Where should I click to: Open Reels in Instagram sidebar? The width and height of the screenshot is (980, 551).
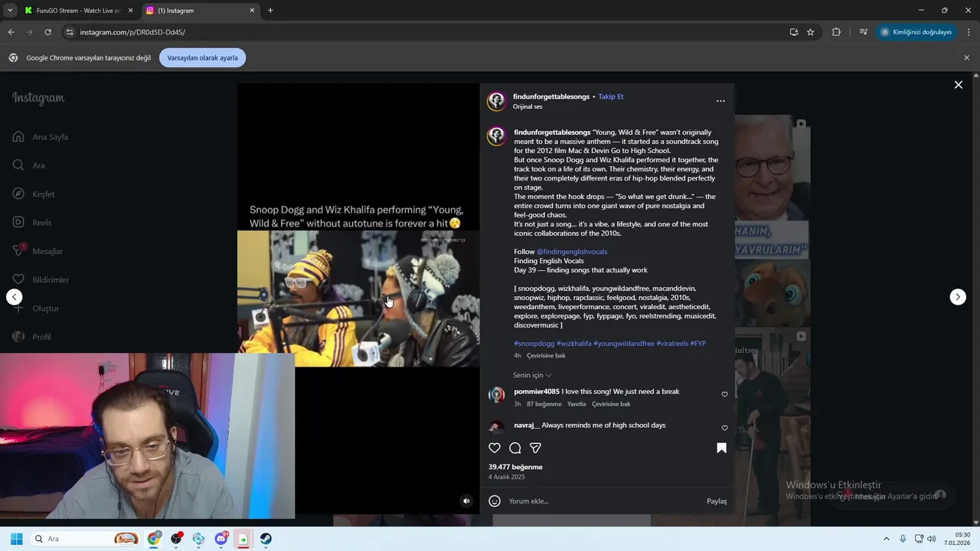[32, 223]
